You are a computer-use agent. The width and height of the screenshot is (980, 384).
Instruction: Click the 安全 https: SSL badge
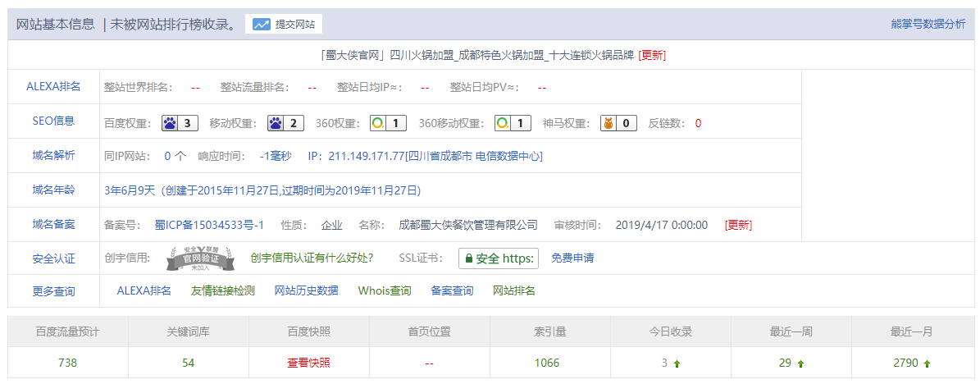coord(498,258)
